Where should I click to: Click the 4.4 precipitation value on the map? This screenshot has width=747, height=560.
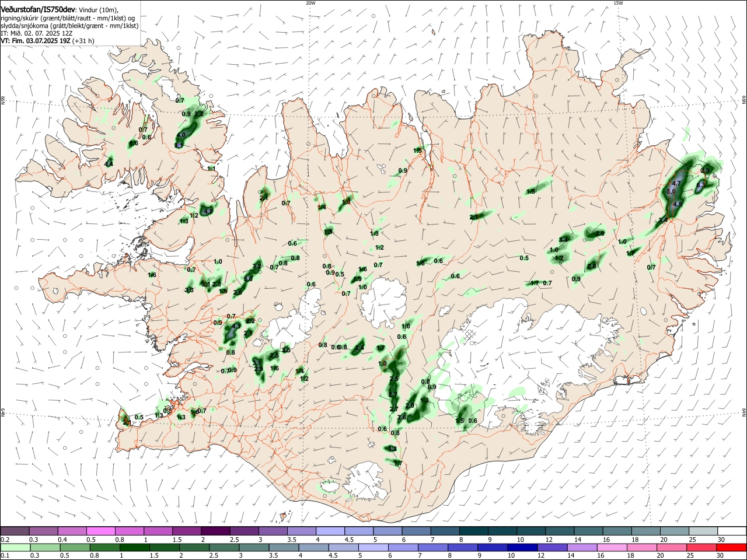109,164
